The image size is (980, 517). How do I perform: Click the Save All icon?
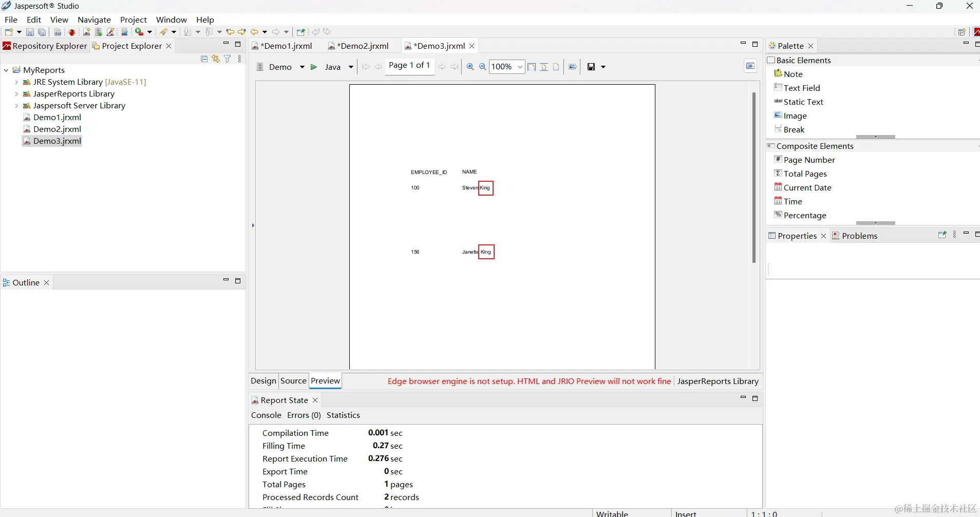coord(42,32)
